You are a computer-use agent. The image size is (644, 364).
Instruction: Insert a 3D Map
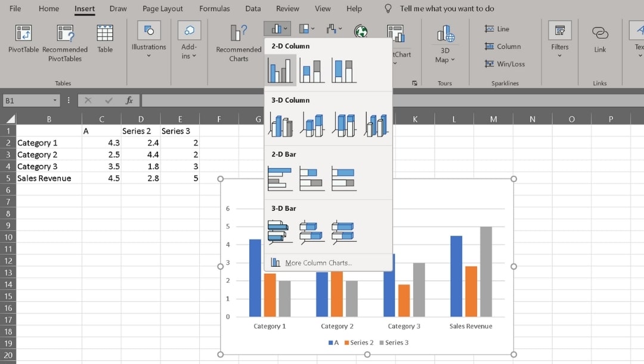click(x=445, y=43)
